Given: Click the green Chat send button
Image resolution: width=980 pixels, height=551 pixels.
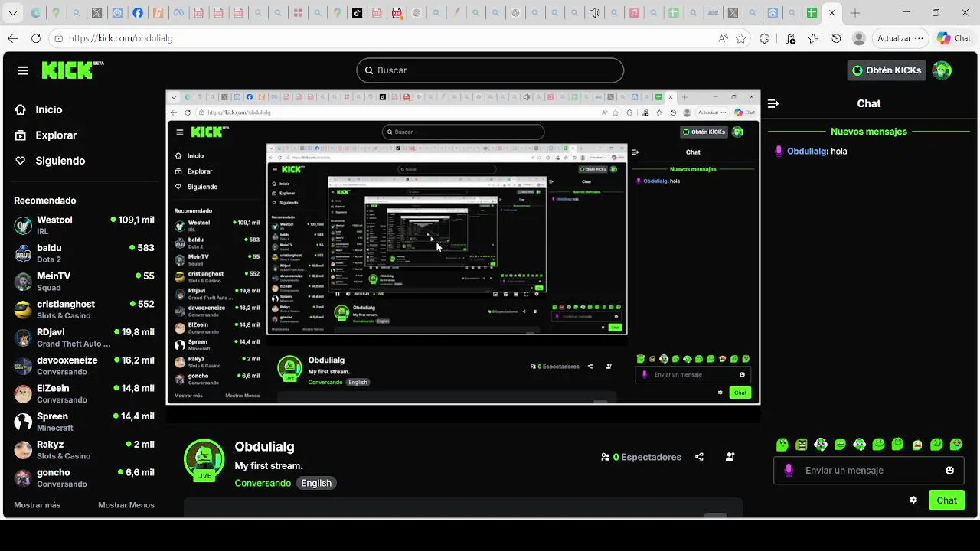Looking at the screenshot, I should [x=946, y=500].
